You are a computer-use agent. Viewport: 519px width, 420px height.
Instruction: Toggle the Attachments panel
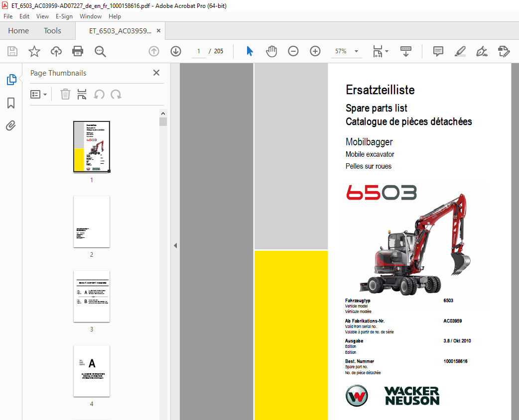point(11,125)
